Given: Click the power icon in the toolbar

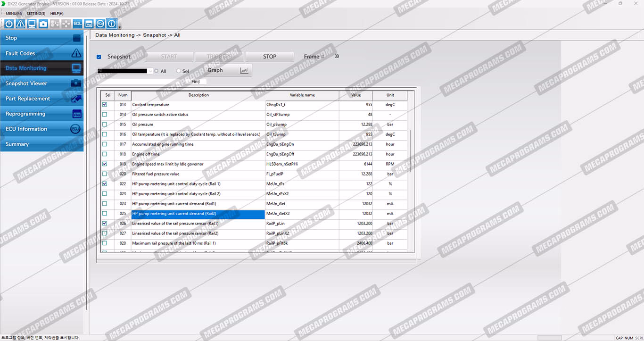Looking at the screenshot, I should pos(9,24).
